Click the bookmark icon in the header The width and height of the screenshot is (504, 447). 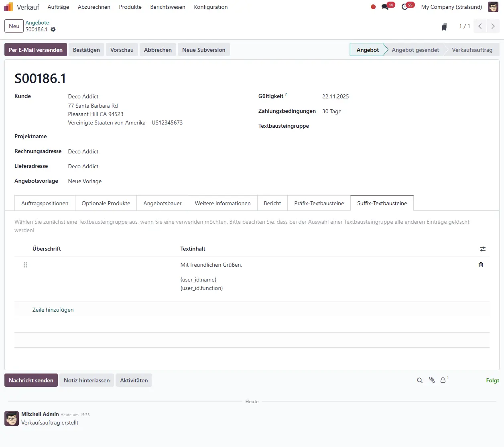click(444, 27)
